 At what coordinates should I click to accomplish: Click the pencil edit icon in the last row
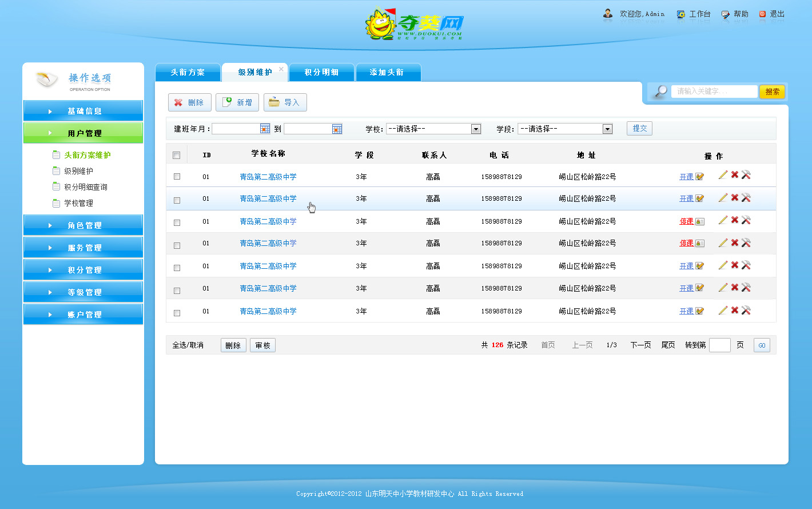click(723, 311)
